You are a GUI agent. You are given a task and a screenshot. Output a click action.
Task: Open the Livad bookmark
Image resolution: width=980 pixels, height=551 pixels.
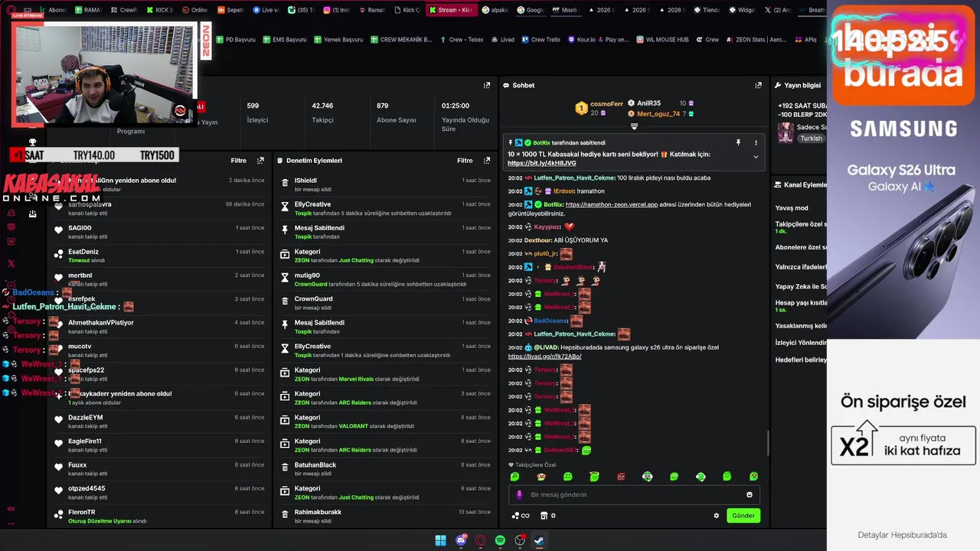coord(502,40)
